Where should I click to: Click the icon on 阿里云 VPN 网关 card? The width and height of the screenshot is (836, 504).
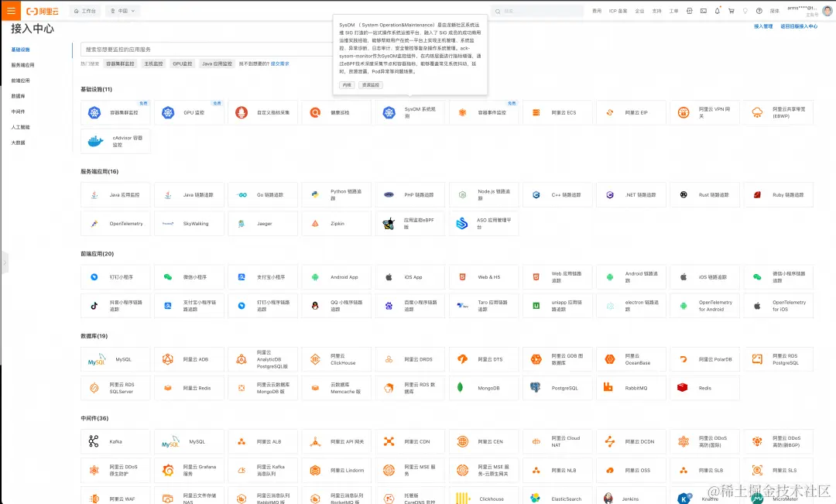pos(683,112)
